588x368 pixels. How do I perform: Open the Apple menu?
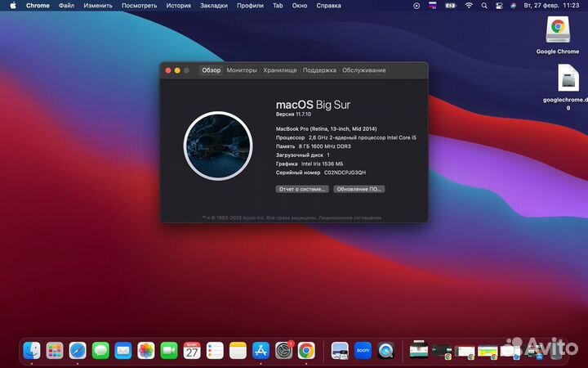13,6
